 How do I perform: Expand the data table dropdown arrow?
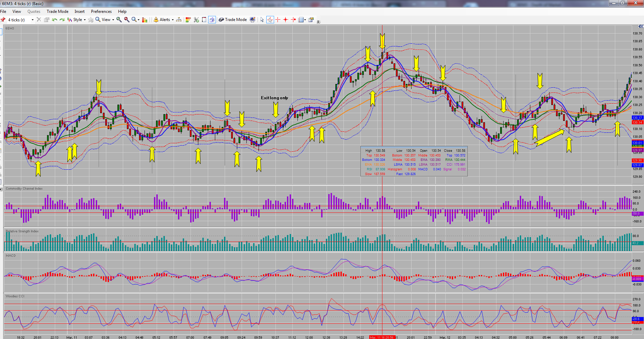pos(305,20)
